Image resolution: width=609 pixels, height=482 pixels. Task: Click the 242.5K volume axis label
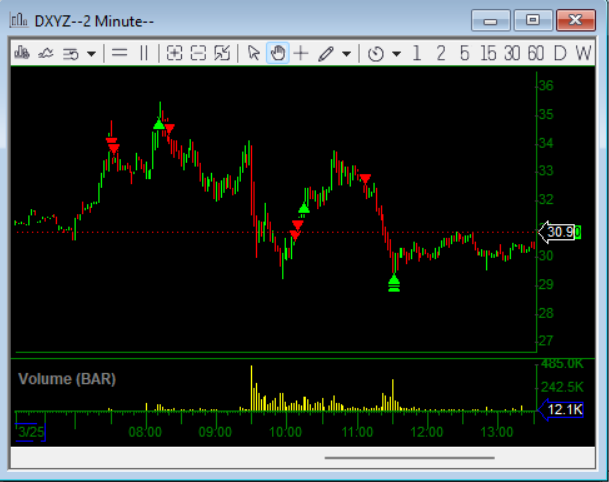click(x=562, y=387)
